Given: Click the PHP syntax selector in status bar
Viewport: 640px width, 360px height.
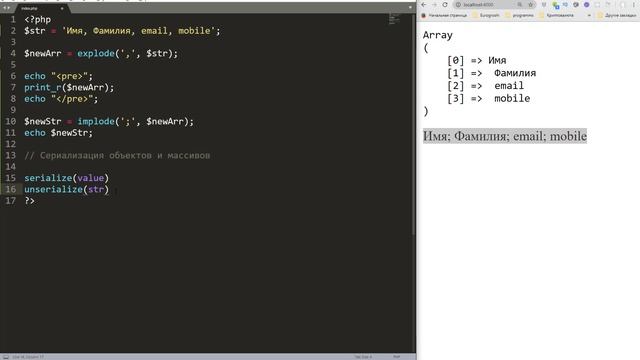Looking at the screenshot, I should [396, 357].
